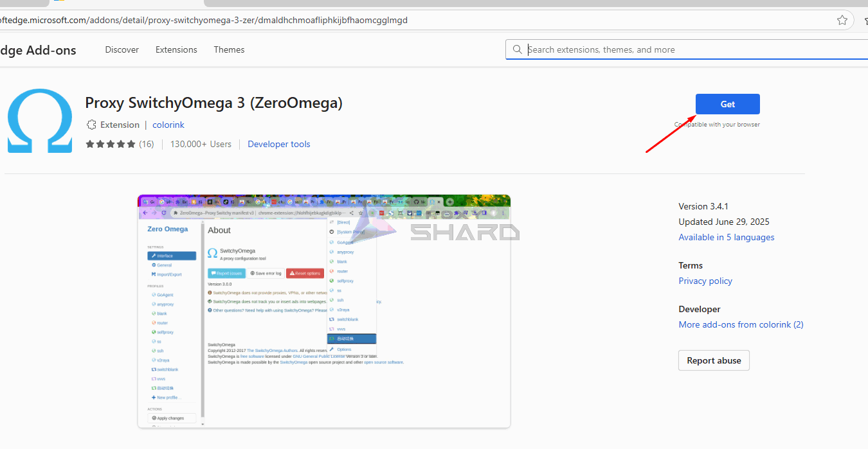
Task: Show more add-ons from colorink
Action: (741, 324)
